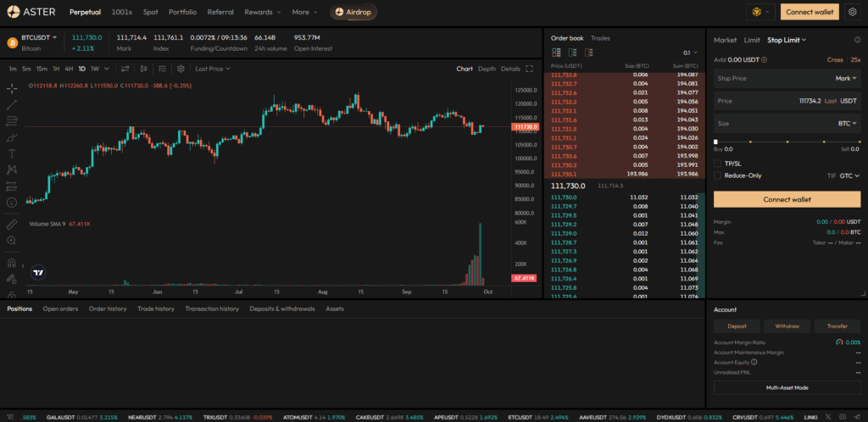Show buy-only order book view

click(x=585, y=53)
